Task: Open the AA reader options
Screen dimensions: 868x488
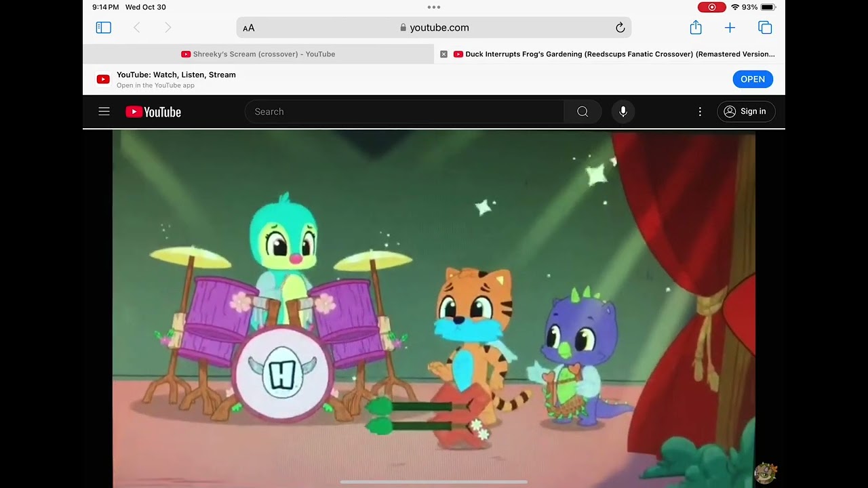Action: 249,28
